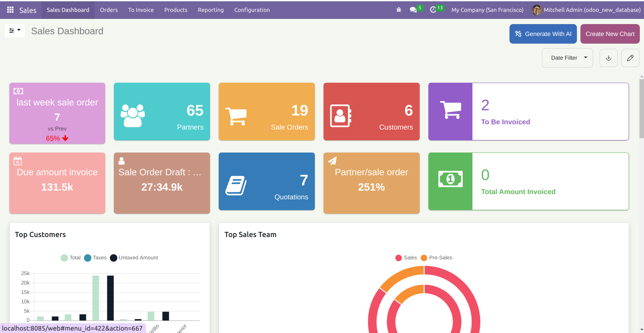
Task: Open the Mitchell Admin user menu
Action: tap(586, 10)
